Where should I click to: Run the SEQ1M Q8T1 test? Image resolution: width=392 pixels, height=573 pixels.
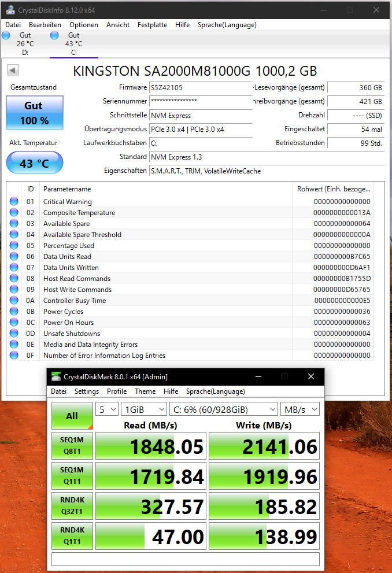72,445
